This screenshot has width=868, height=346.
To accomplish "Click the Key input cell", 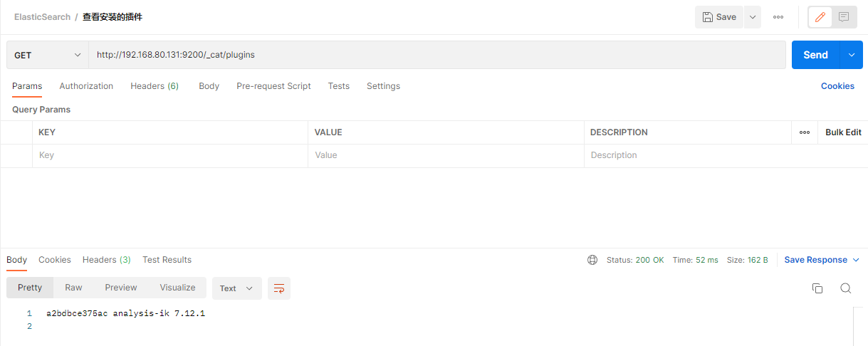I will point(170,155).
